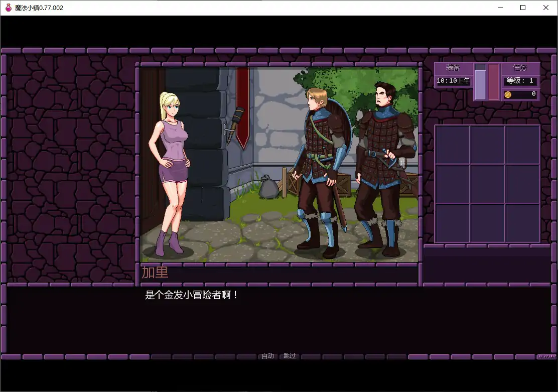Close the game window
This screenshot has width=558, height=392.
click(546, 8)
